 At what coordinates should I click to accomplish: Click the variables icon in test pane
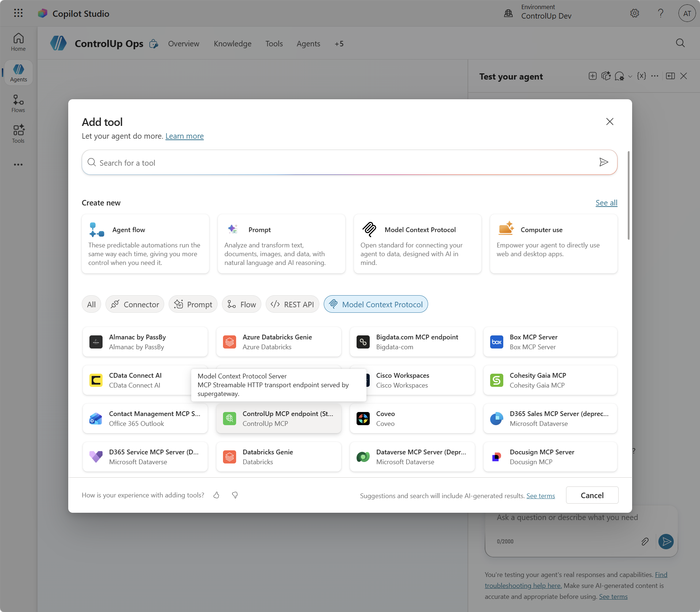[x=641, y=76]
